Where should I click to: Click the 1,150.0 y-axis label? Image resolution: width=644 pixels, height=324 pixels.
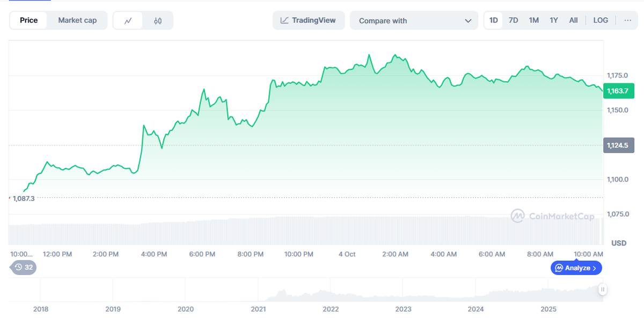[617, 110]
